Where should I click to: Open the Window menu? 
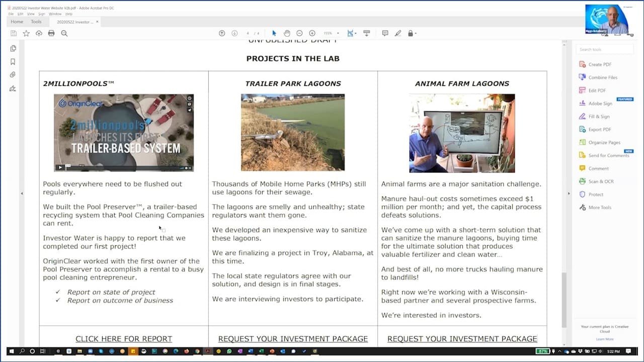pyautogui.click(x=55, y=14)
